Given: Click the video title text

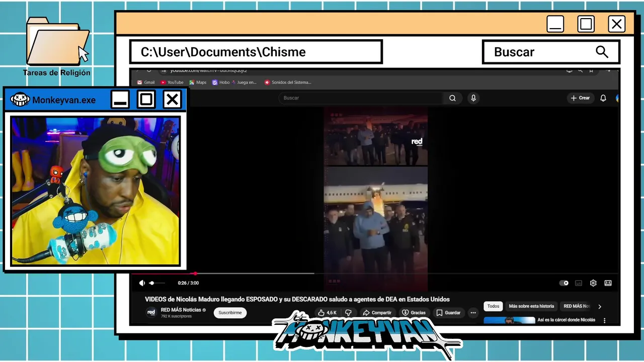Looking at the screenshot, I should click(297, 299).
